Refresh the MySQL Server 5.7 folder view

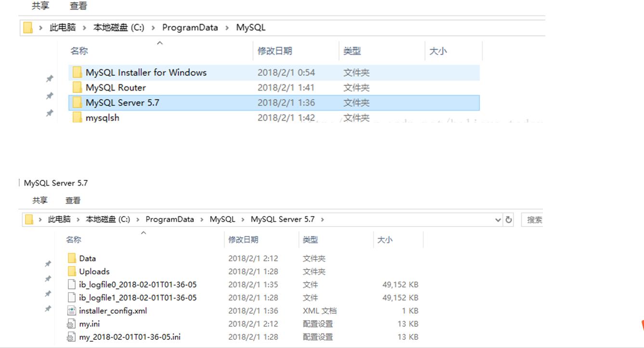coord(509,220)
